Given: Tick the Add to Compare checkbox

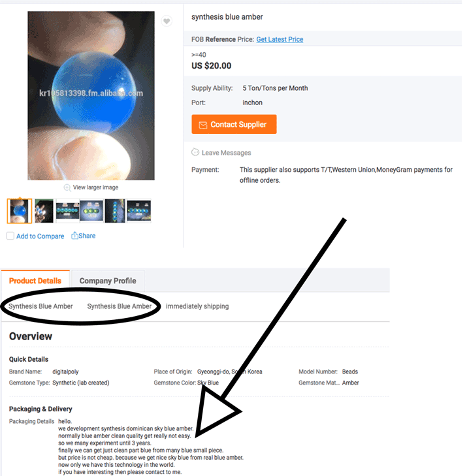Looking at the screenshot, I should [x=10, y=236].
